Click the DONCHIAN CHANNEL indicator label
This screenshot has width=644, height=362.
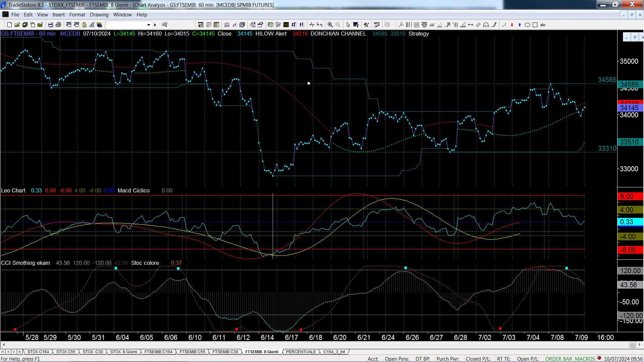coord(338,34)
